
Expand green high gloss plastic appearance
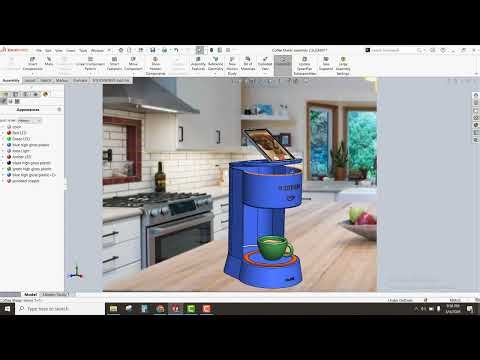coord(3,169)
